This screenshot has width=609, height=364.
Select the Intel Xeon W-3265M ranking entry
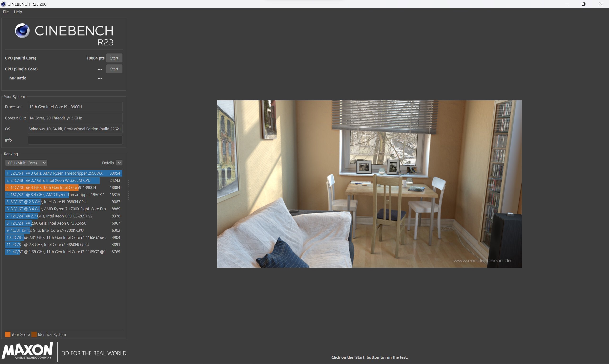[63, 180]
